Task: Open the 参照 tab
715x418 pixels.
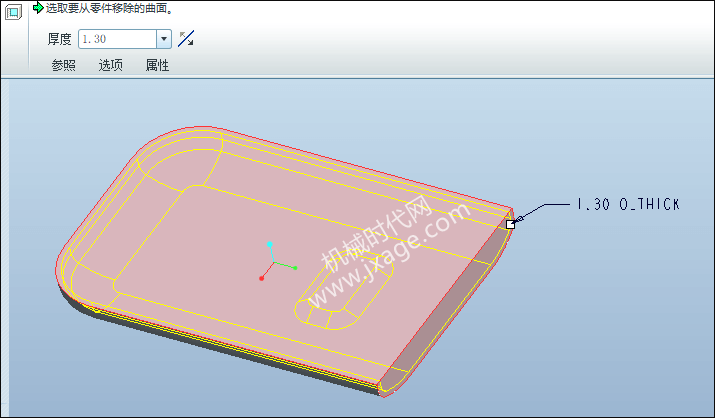Action: pos(63,65)
